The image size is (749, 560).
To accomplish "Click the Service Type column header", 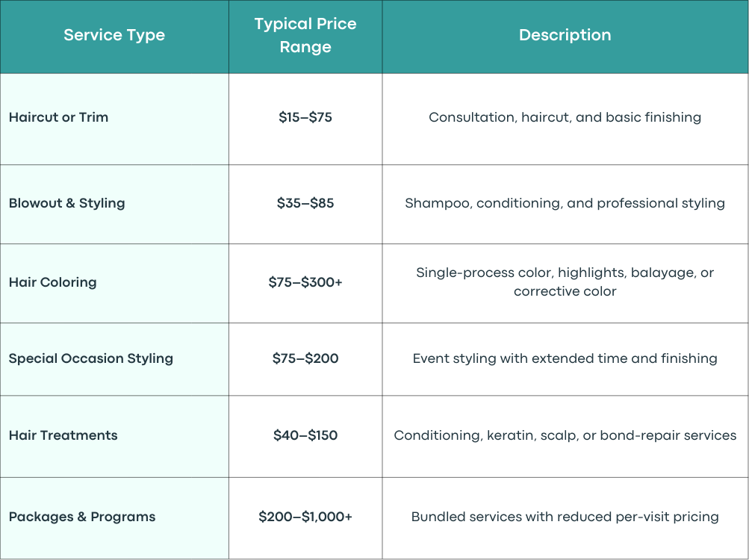I will [x=114, y=35].
